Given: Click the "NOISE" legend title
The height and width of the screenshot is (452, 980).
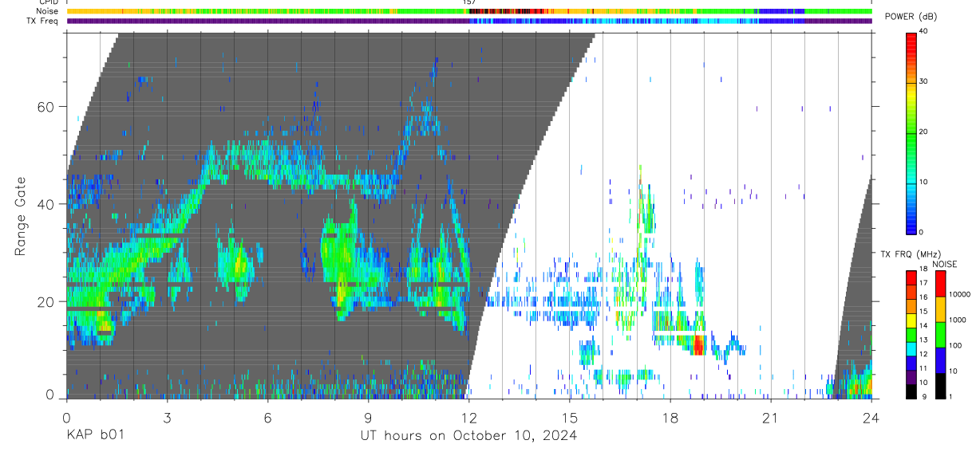Looking at the screenshot, I should pos(945,264).
